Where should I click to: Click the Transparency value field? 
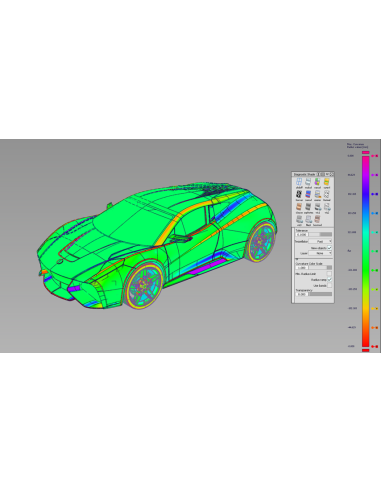click(x=302, y=294)
